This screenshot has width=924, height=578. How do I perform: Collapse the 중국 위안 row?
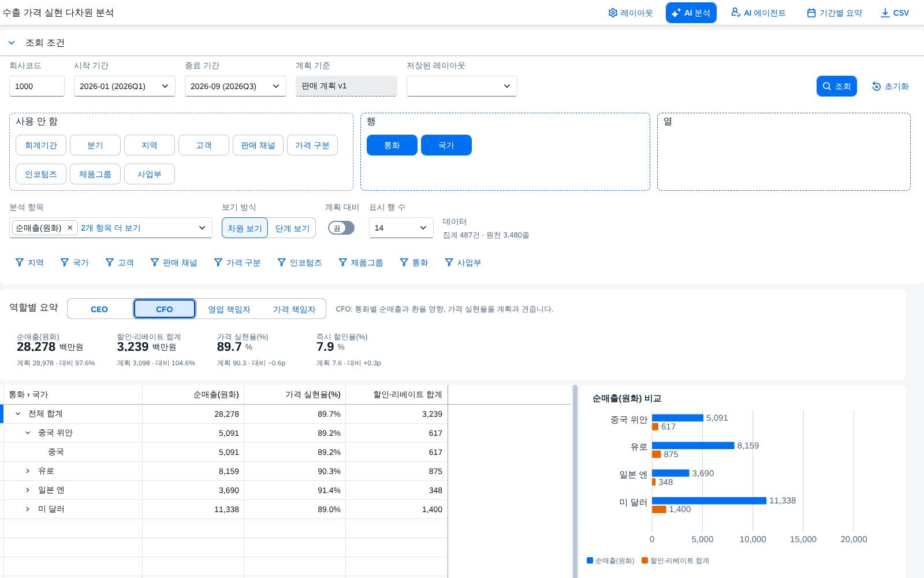tap(28, 433)
